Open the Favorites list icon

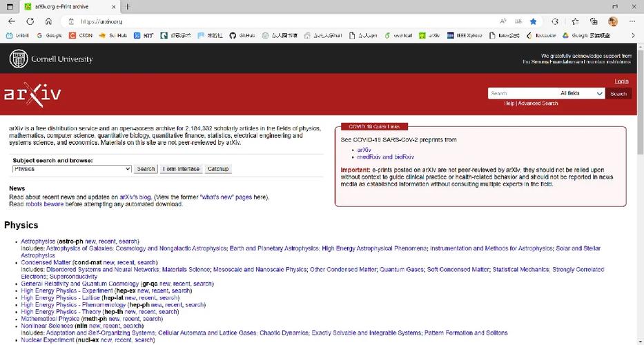tap(576, 21)
